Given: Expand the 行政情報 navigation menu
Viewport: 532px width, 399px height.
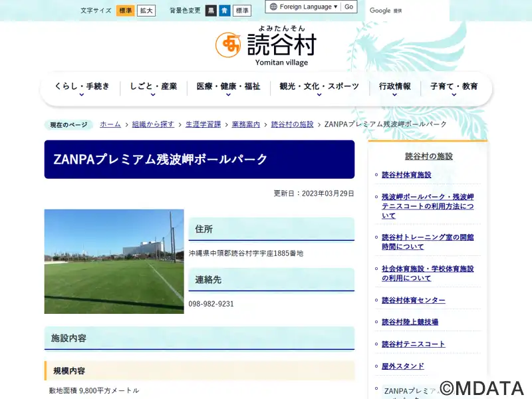Looking at the screenshot, I should click(395, 88).
